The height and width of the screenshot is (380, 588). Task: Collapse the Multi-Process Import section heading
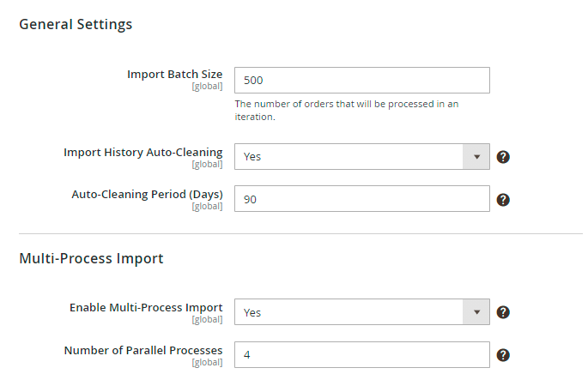[91, 257]
